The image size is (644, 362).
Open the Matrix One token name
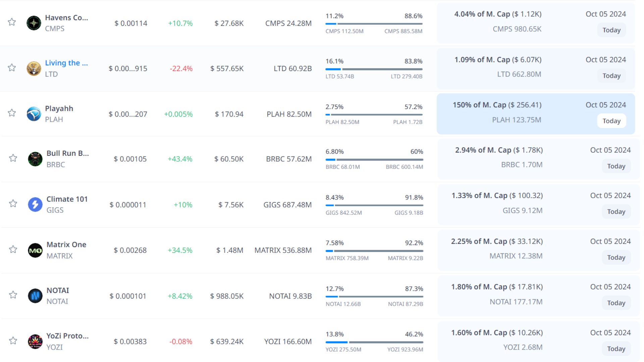pos(66,245)
